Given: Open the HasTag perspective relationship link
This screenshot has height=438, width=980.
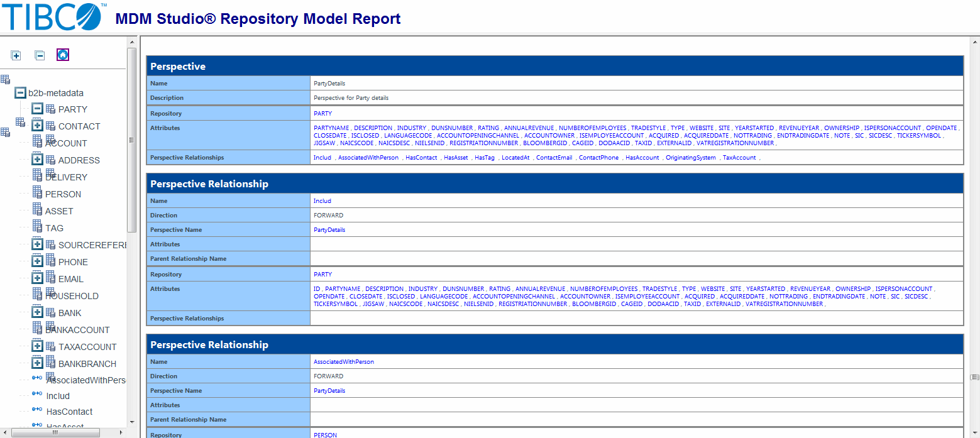Looking at the screenshot, I should [x=485, y=158].
